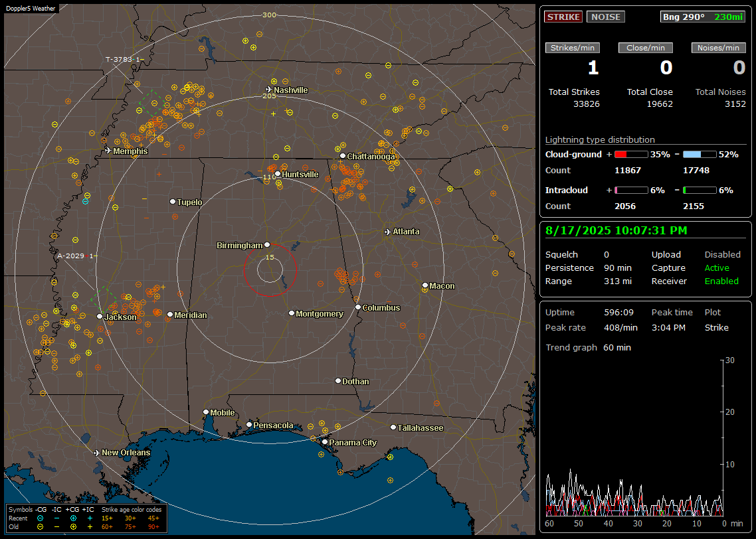756x539 pixels.
Task: Click the Total Noises value 3152
Action: click(735, 104)
